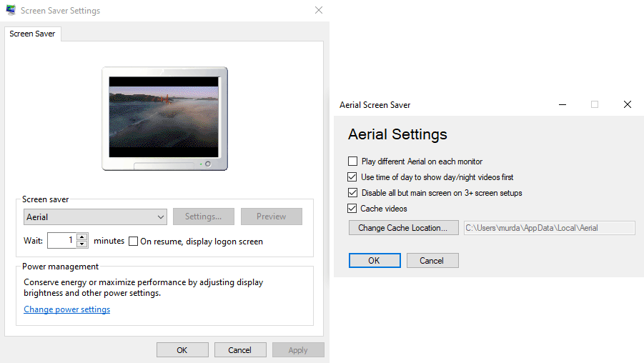
Task: Click the Wait minutes input field
Action: tap(62, 241)
